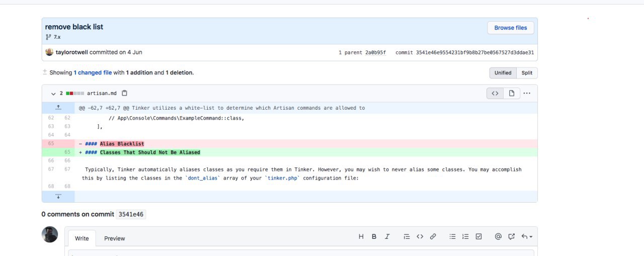Expand diff lines below line 68
644x256 pixels.
coord(58,196)
